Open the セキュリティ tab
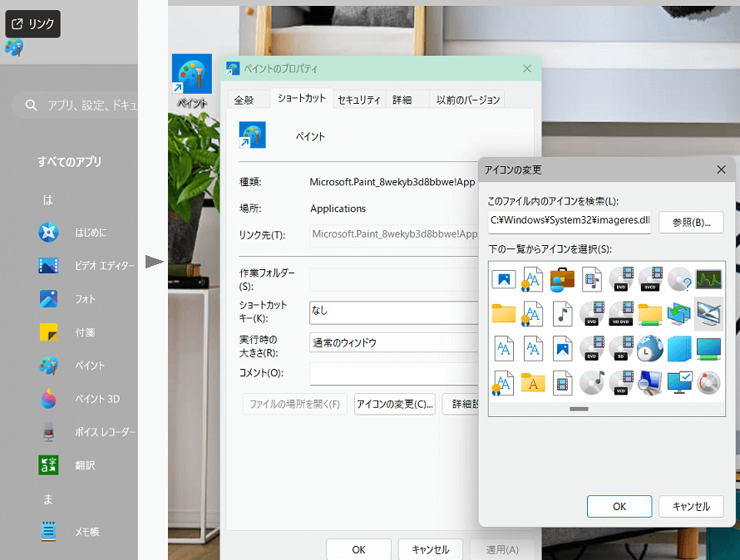 [359, 100]
